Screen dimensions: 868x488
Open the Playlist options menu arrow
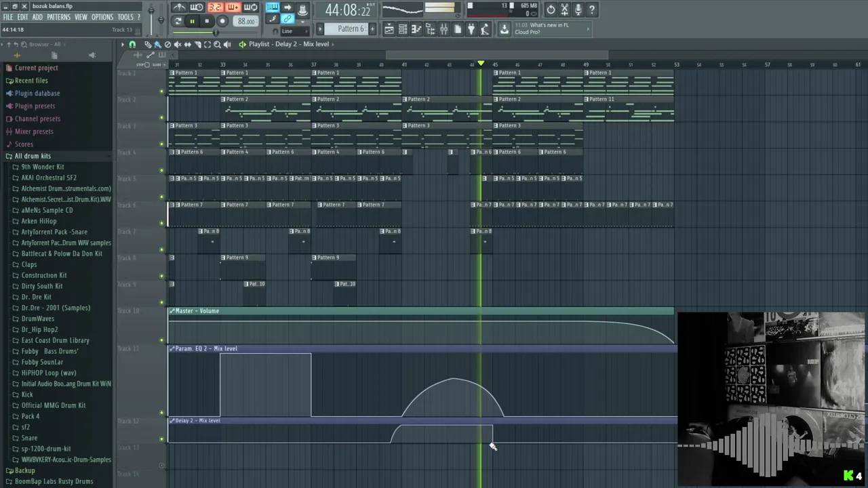(123, 45)
